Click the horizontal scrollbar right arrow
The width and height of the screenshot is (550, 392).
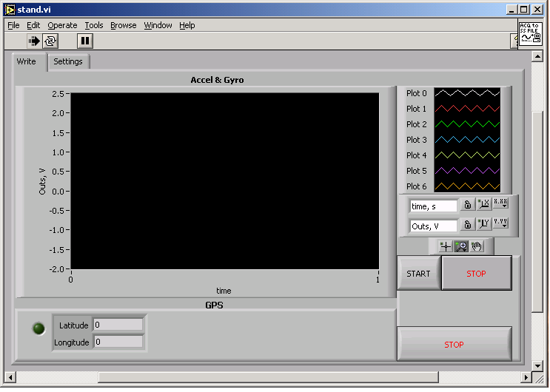(526, 378)
